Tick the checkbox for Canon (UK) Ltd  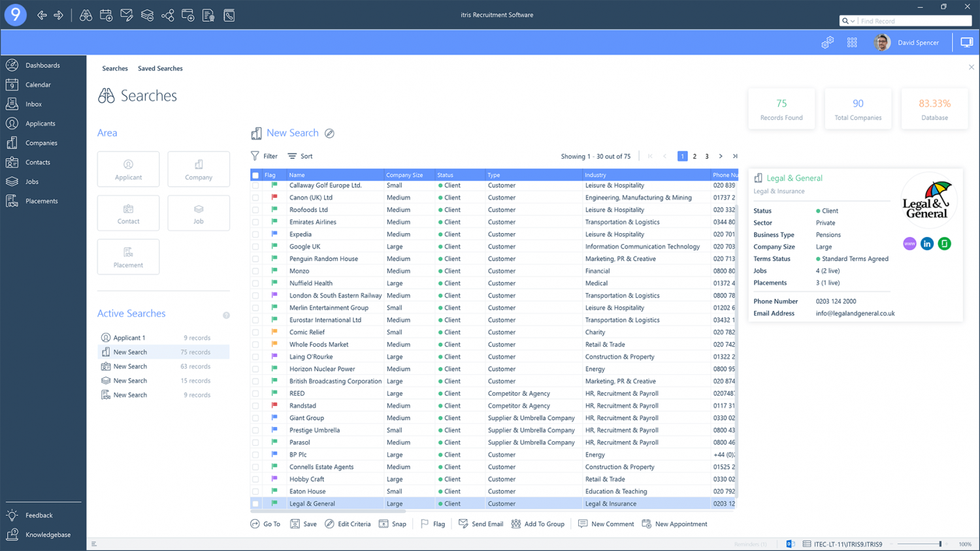(x=255, y=198)
